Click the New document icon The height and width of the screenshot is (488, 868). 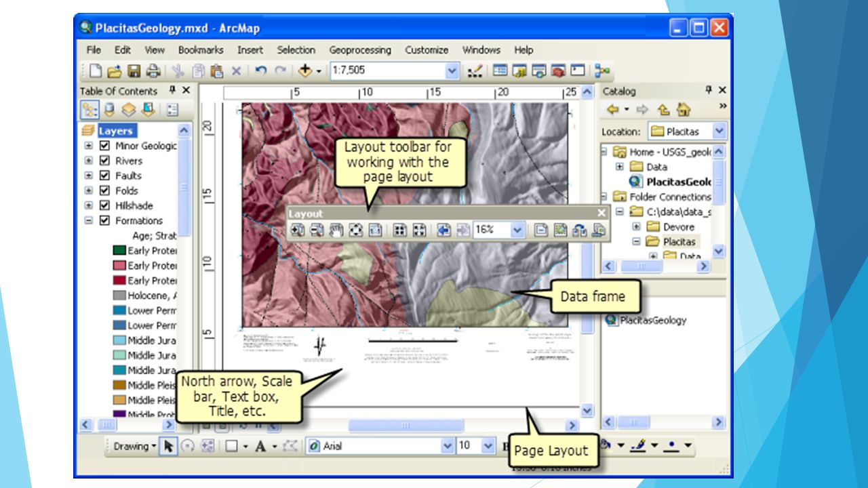[x=97, y=70]
